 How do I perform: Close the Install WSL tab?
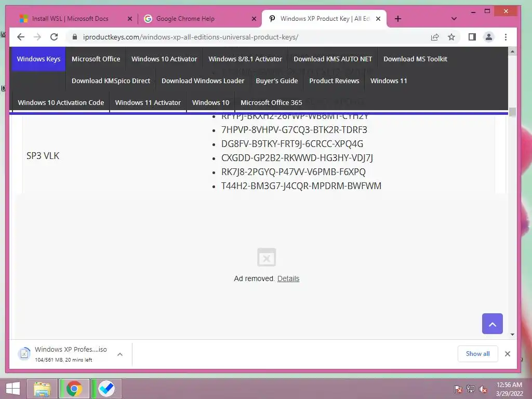tap(129, 19)
